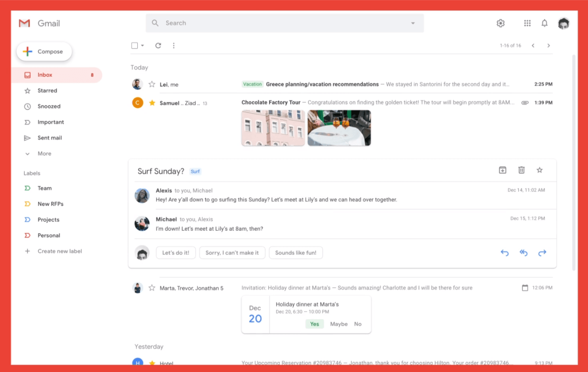Viewport: 588px width, 372px height.
Task: Go to the older messages page arrow
Action: point(548,46)
